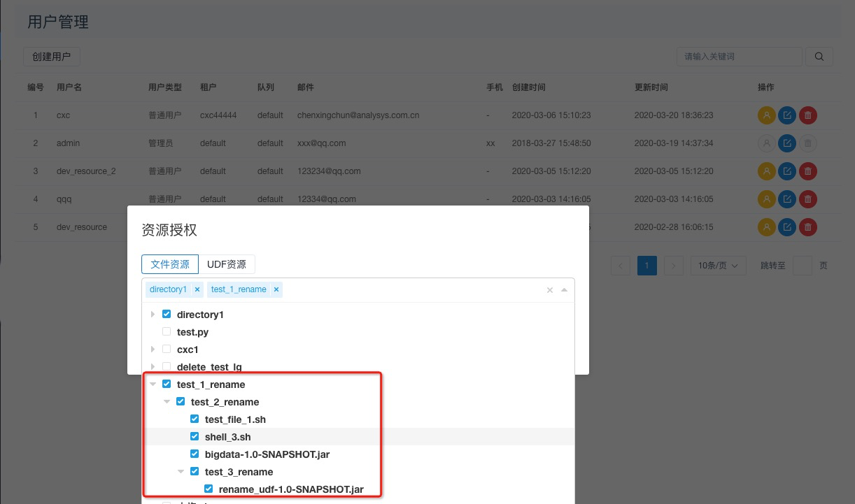Uncheck shell_3.sh checkbox
This screenshot has height=504, width=855.
[195, 437]
